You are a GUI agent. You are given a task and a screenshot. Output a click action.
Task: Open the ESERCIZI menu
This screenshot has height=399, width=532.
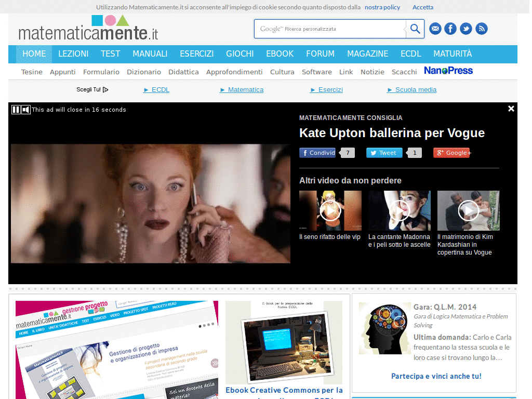click(197, 54)
